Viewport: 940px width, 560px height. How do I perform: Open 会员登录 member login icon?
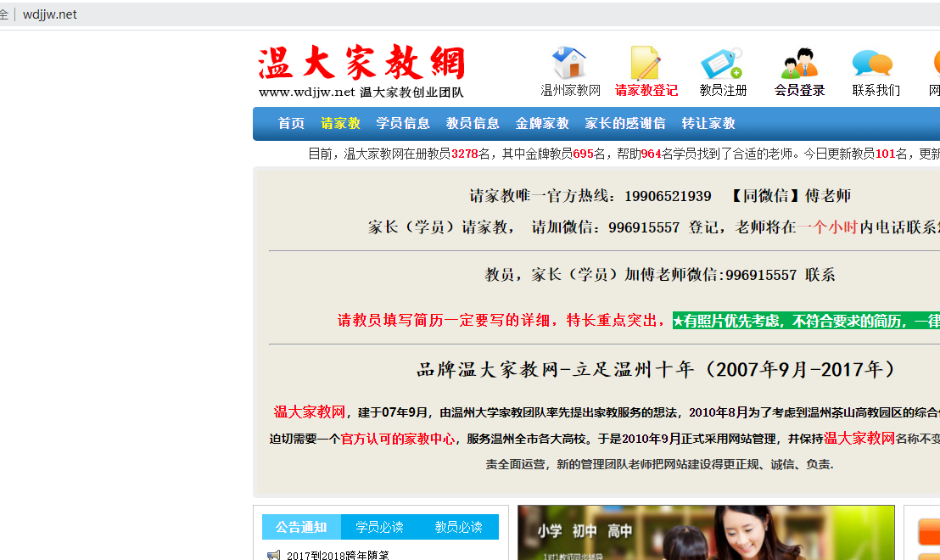point(799,64)
